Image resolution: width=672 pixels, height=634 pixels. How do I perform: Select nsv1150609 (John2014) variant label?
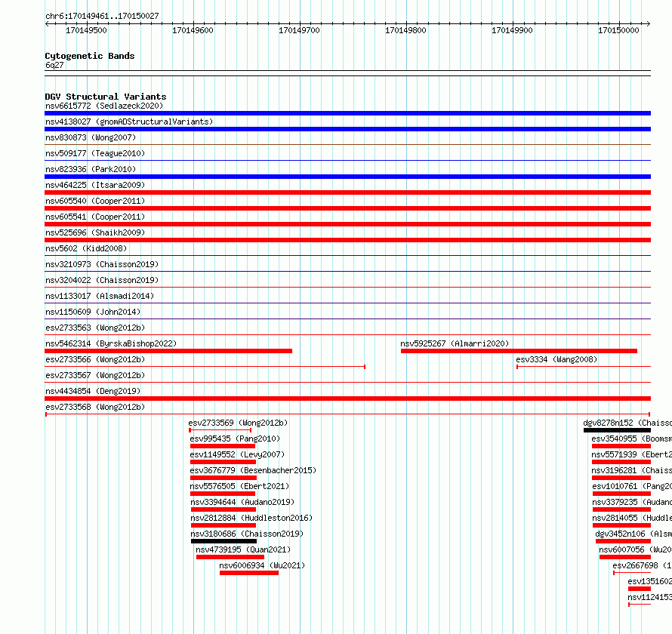click(x=93, y=312)
